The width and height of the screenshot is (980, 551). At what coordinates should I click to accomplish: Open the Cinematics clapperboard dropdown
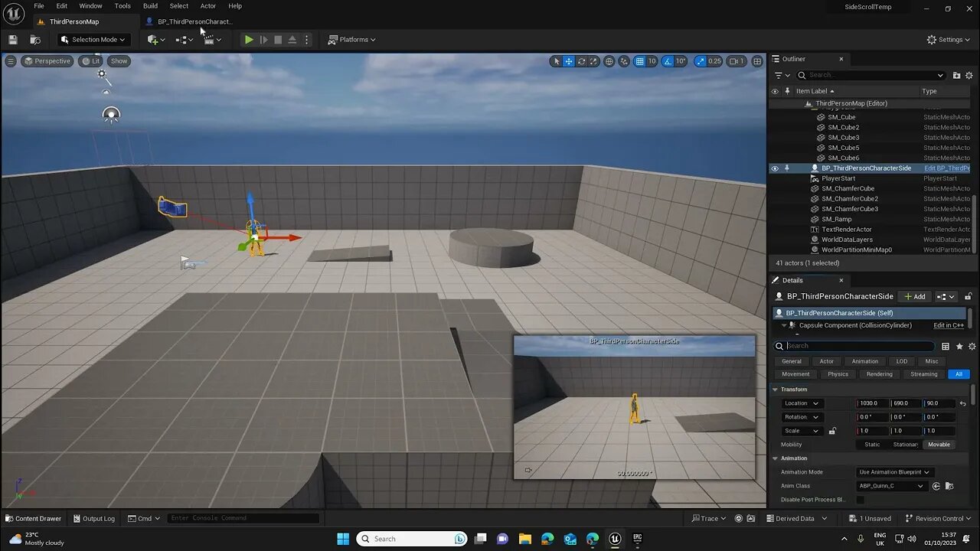(x=212, y=39)
